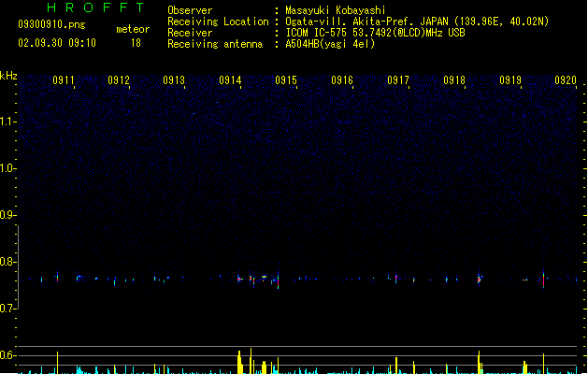Click the 0915 time marker
588x374 pixels.
286,80
